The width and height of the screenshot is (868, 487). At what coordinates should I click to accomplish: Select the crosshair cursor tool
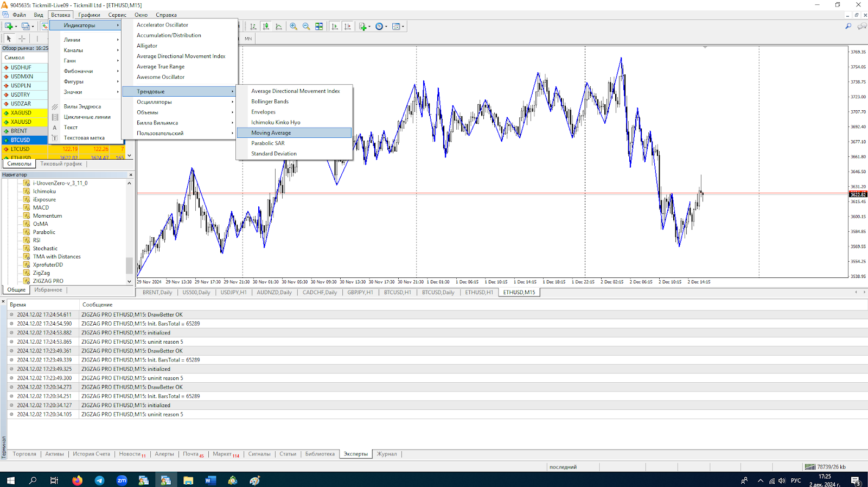pos(22,39)
